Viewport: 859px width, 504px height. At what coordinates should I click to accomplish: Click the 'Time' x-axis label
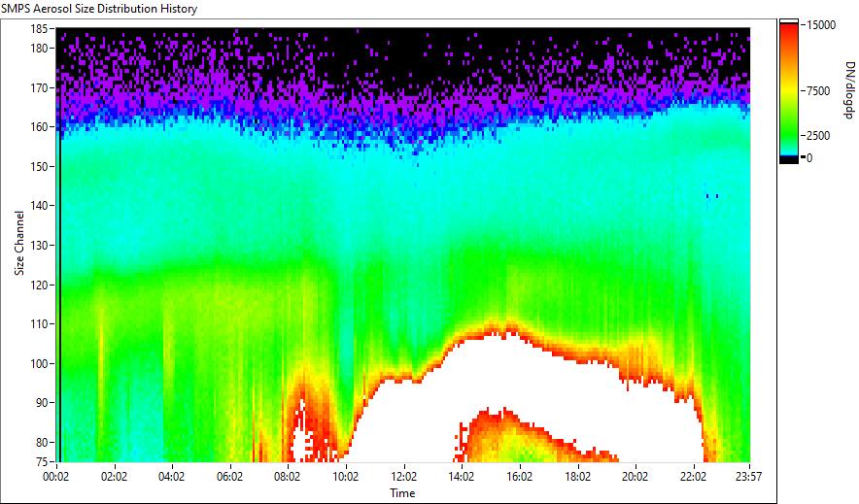coord(402,493)
